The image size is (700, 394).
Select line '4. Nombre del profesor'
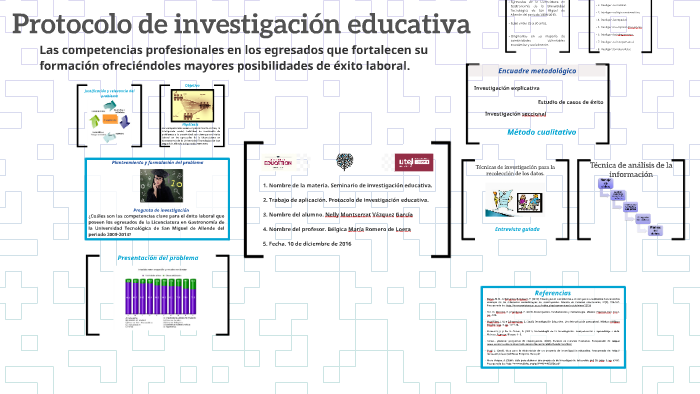tap(337, 229)
